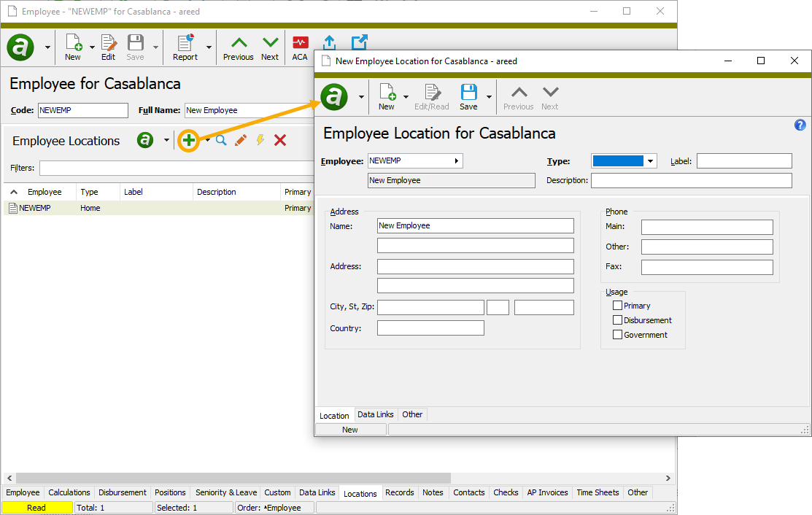Expand the Employee field selector for NEWEMP
This screenshot has width=812, height=515.
[457, 160]
